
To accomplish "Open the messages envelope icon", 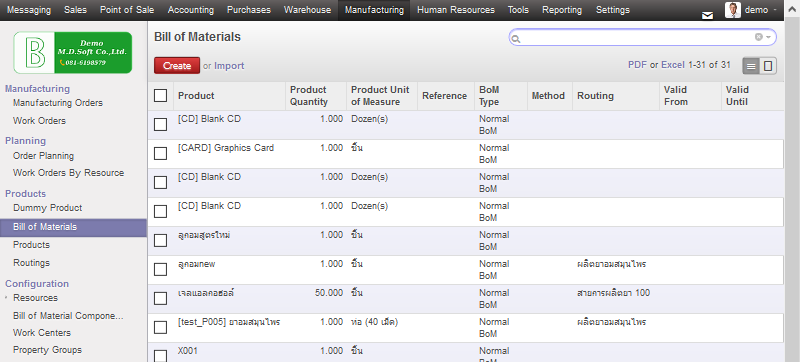I will click(x=707, y=15).
